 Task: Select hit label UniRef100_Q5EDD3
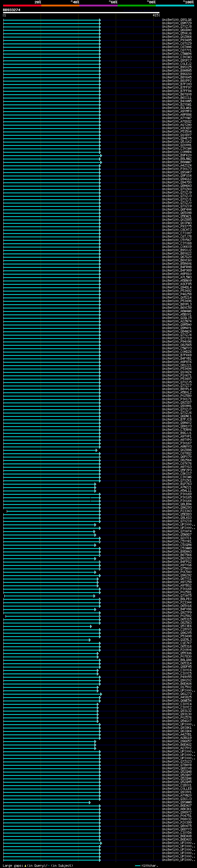[x=177, y=515]
